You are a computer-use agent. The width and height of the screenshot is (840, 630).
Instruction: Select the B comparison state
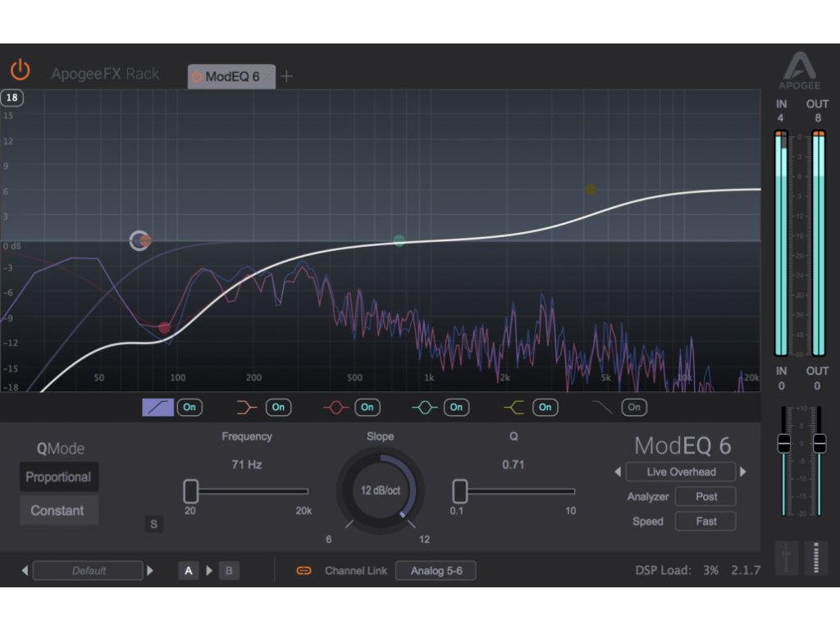(x=230, y=571)
